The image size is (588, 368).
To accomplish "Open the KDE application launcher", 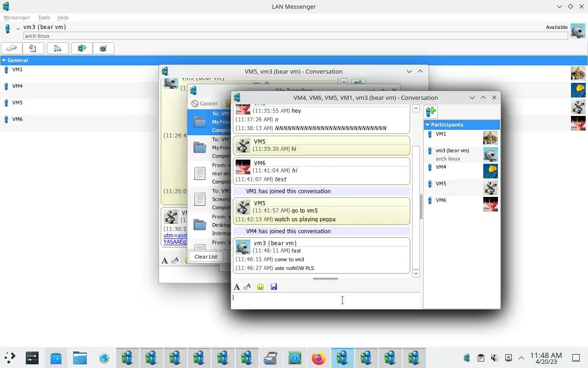I will click(x=10, y=358).
